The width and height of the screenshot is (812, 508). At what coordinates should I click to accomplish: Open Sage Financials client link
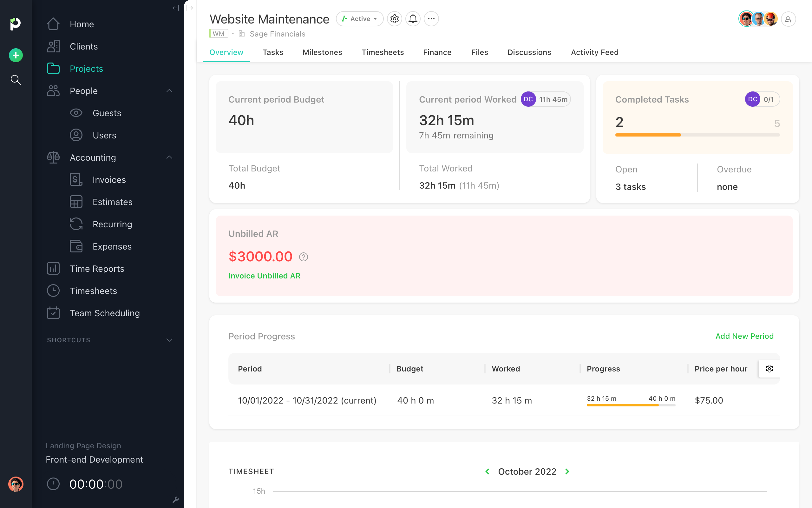278,34
